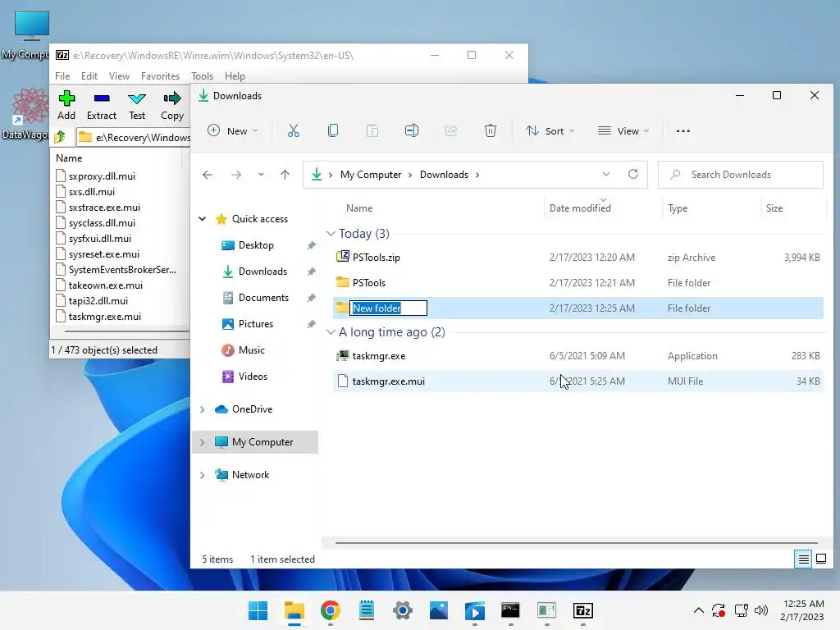
Task: Click My Computer in the breadcrumb path
Action: [x=371, y=175]
